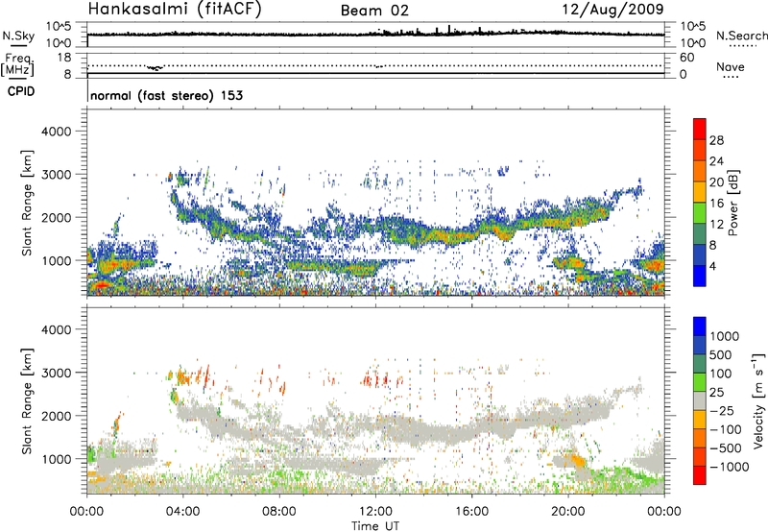The height and width of the screenshot is (532, 768).
Task: Select the "-500" velocity colorbar label
Action: (726, 448)
